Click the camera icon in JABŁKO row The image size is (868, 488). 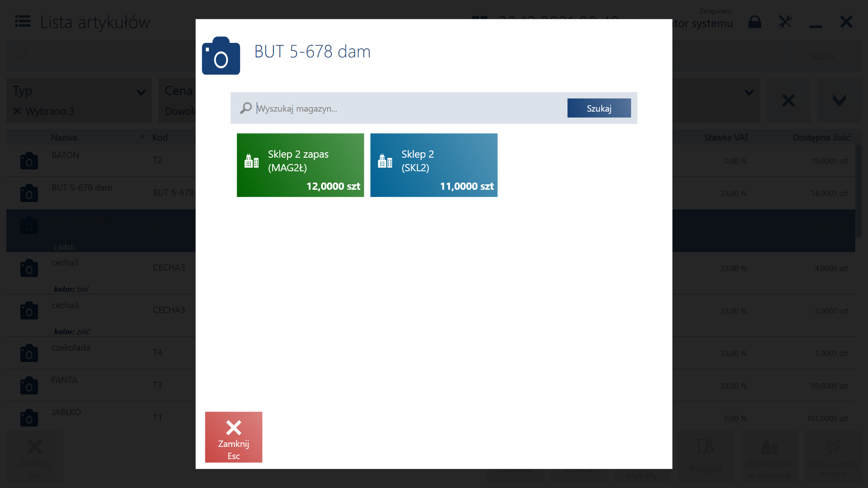click(x=29, y=418)
